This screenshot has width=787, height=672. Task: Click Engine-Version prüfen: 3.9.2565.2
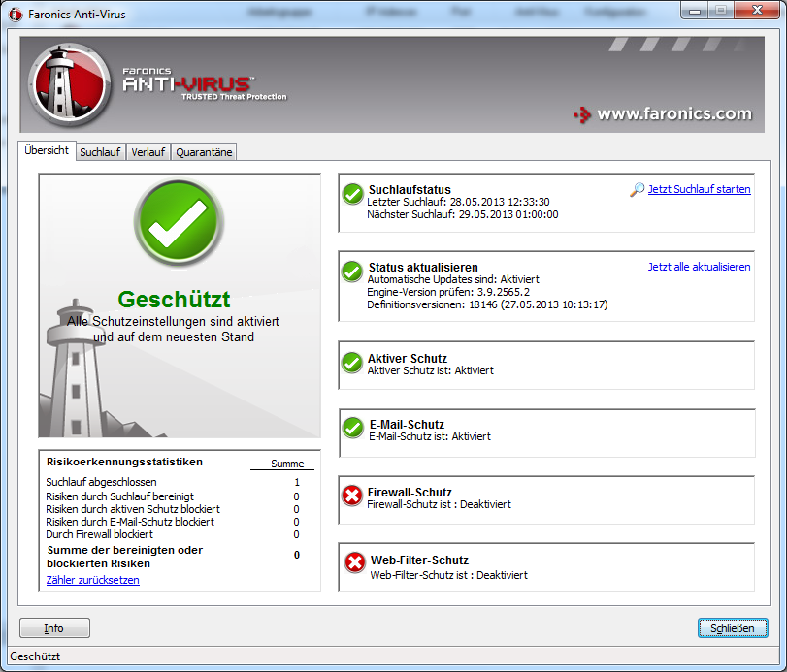click(x=448, y=292)
